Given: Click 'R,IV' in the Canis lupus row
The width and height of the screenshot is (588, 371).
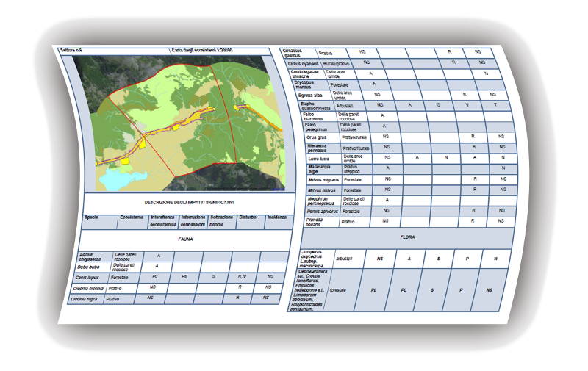Looking at the screenshot, I should (243, 277).
